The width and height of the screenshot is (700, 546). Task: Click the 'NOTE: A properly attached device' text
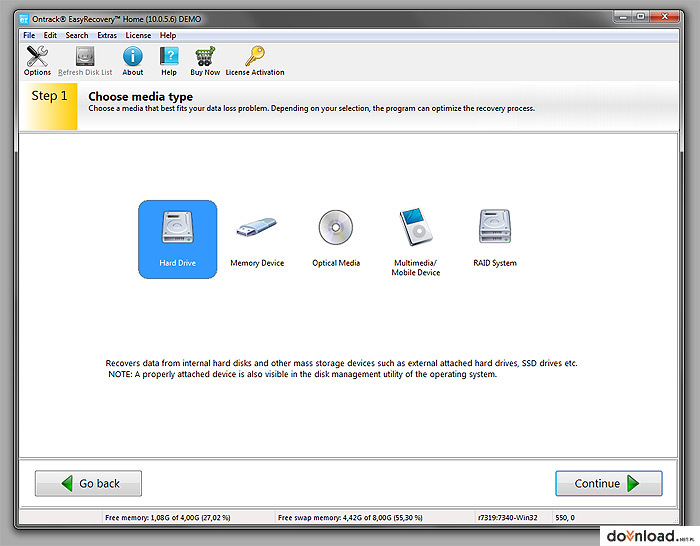click(x=303, y=374)
